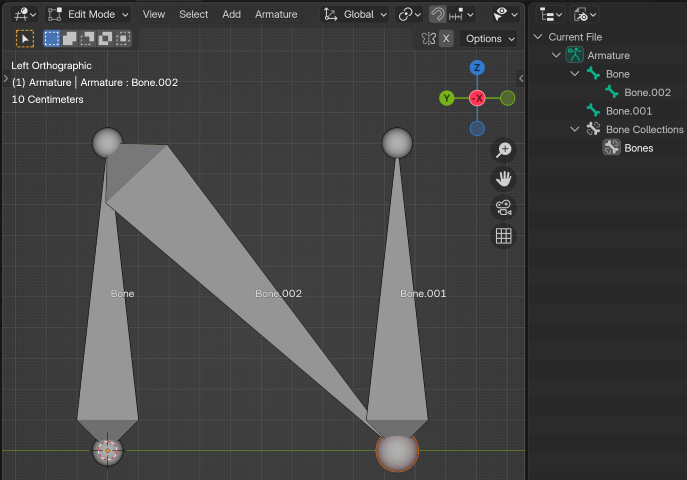
Task: Open the outliner display mode dropdown
Action: (x=551, y=15)
